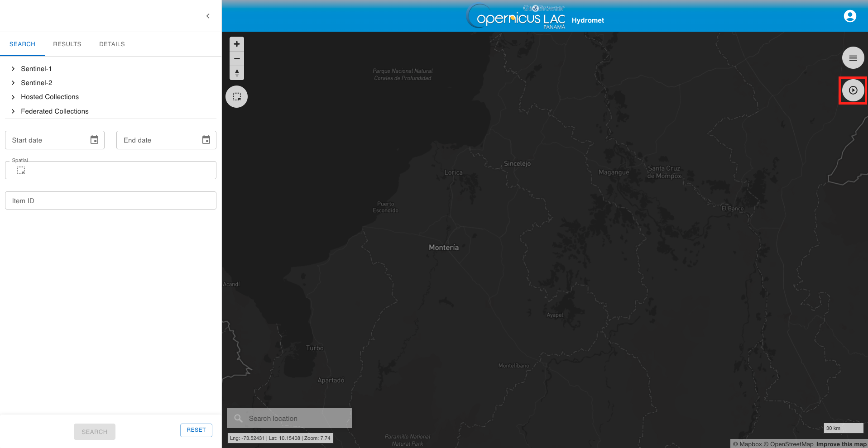The height and width of the screenshot is (448, 868).
Task: Click the Magangué map label
Action: point(614,172)
